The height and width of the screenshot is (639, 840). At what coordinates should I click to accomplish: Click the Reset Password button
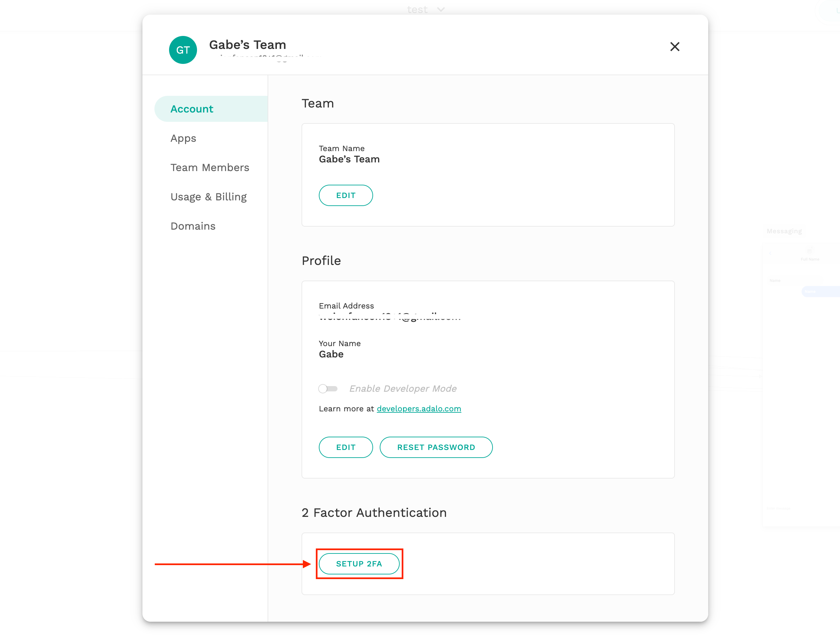436,447
